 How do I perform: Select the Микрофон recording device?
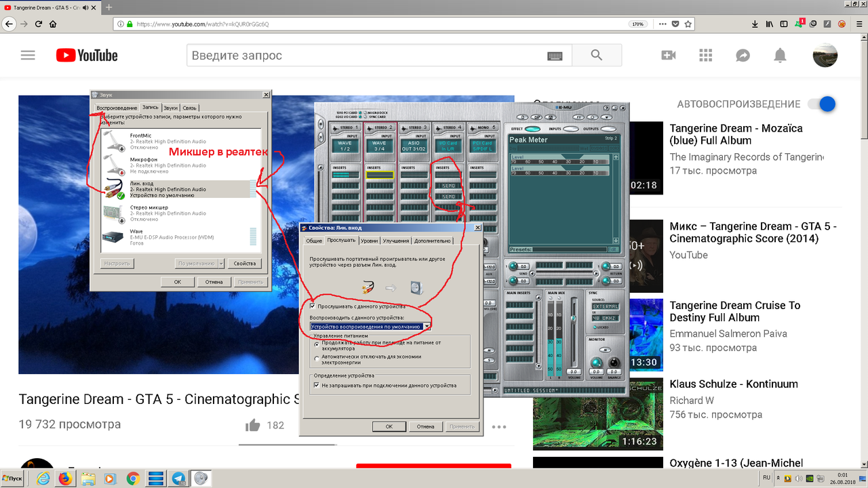[x=181, y=165]
